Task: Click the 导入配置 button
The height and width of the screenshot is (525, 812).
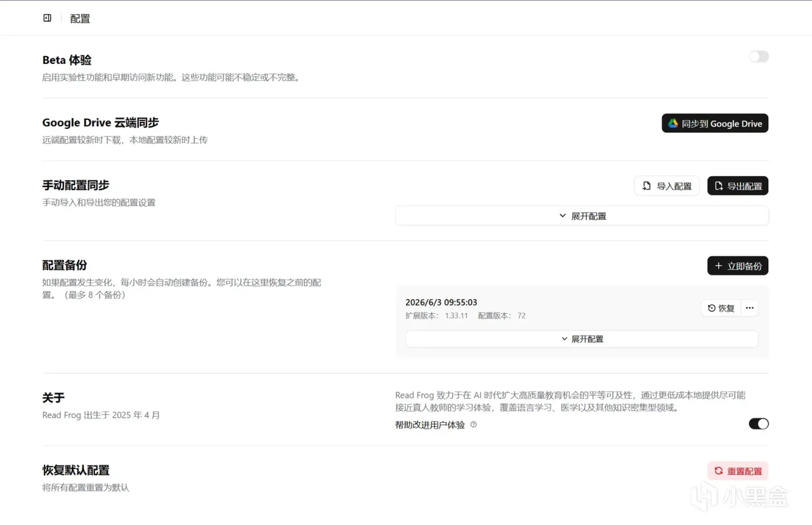Action: pyautogui.click(x=667, y=186)
